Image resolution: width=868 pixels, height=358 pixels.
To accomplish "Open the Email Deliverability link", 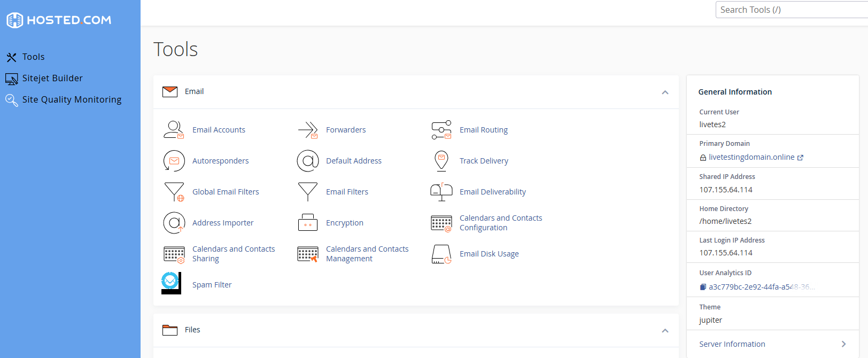I will (493, 192).
